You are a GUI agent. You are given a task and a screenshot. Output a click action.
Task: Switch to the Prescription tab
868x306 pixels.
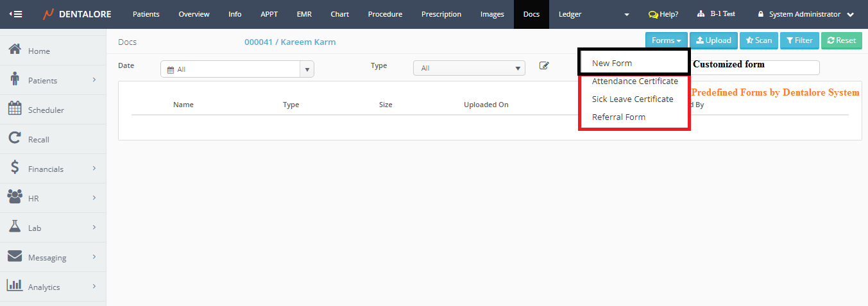(x=441, y=14)
